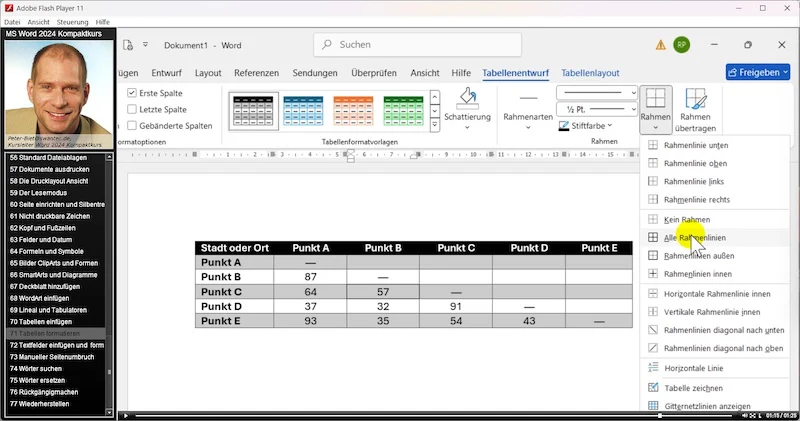Click the warning triangle icon in title bar

coord(661,45)
